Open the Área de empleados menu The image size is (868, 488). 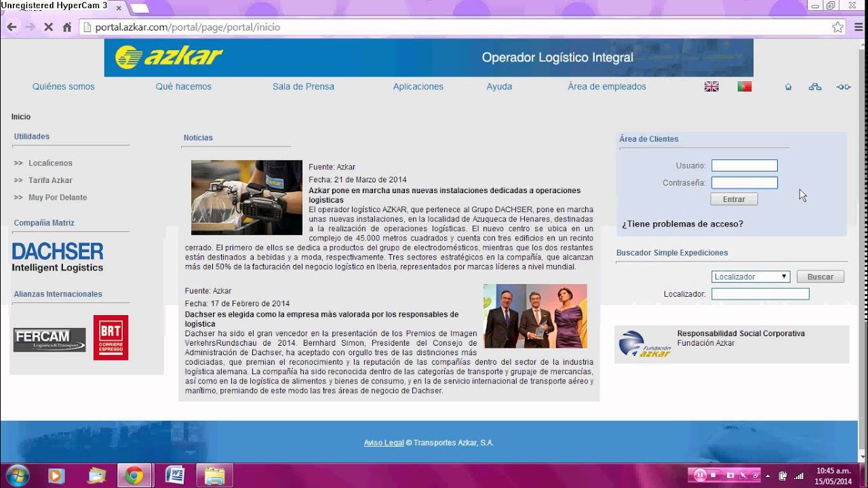pyautogui.click(x=607, y=87)
